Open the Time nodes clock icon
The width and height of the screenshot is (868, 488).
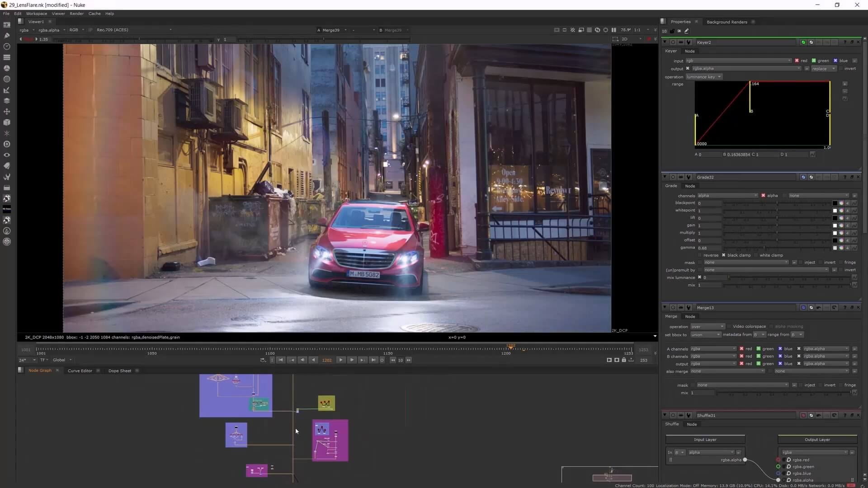pyautogui.click(x=7, y=47)
